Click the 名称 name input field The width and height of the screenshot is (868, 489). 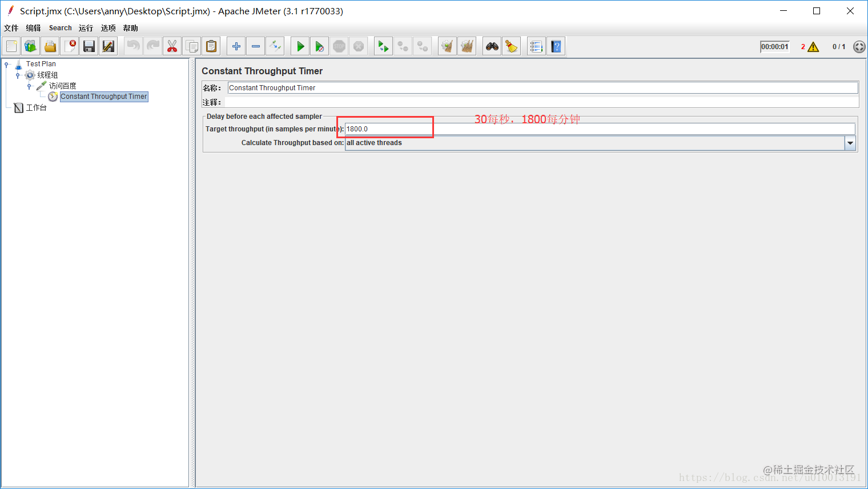tap(542, 87)
